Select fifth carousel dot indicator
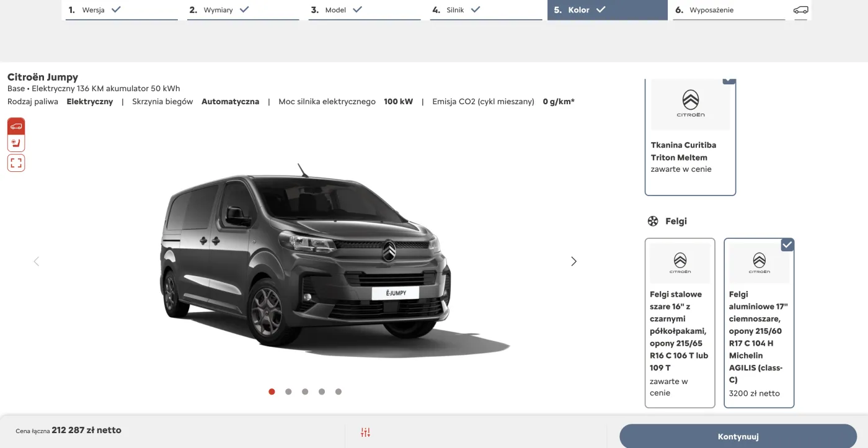 339,392
